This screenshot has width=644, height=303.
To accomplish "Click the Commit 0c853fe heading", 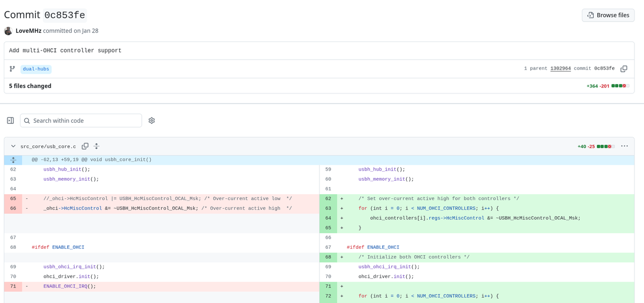I will [x=45, y=14].
